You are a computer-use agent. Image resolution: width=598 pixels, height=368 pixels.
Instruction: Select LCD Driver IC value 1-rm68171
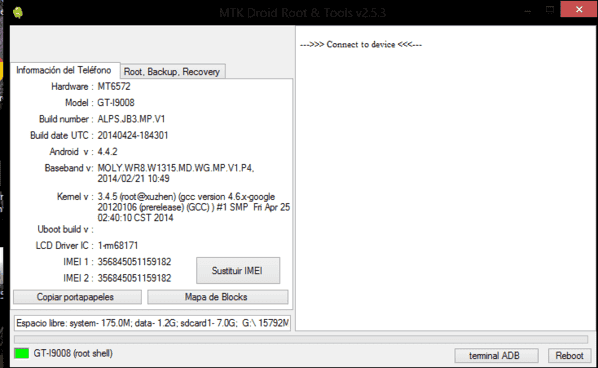coord(118,246)
